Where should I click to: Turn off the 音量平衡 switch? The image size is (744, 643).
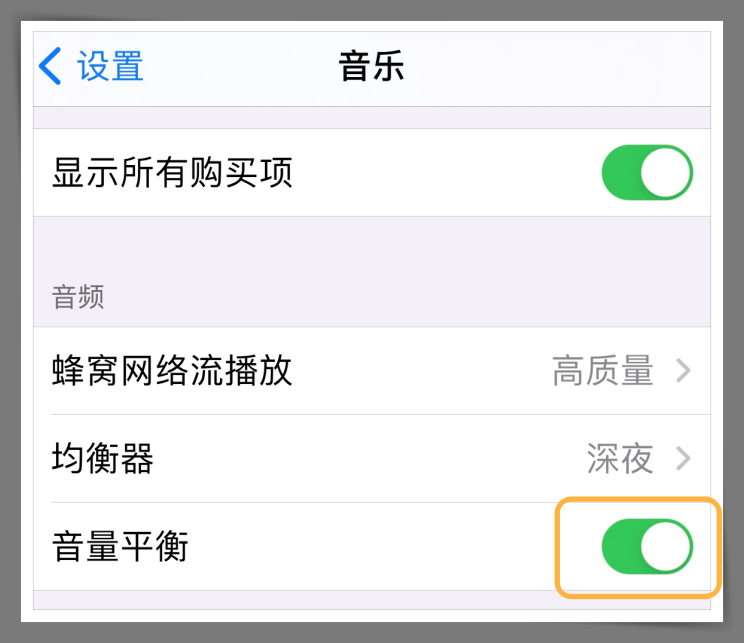pyautogui.click(x=647, y=546)
